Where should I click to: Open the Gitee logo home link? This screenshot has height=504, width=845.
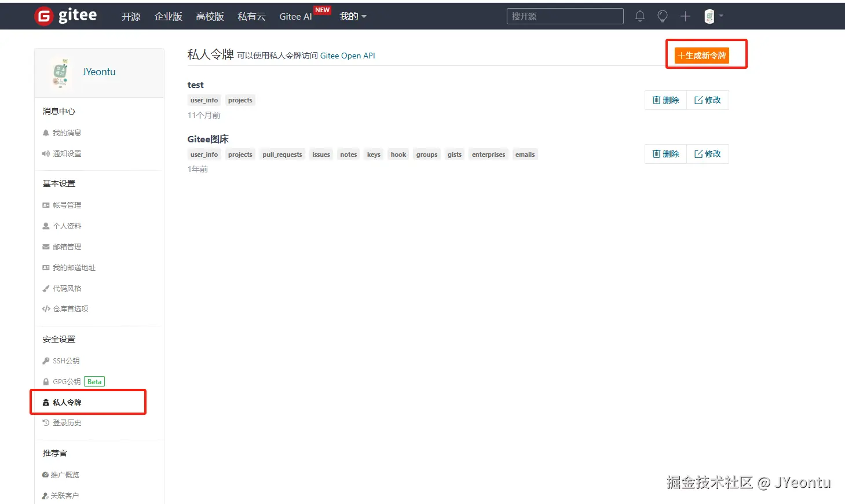65,16
